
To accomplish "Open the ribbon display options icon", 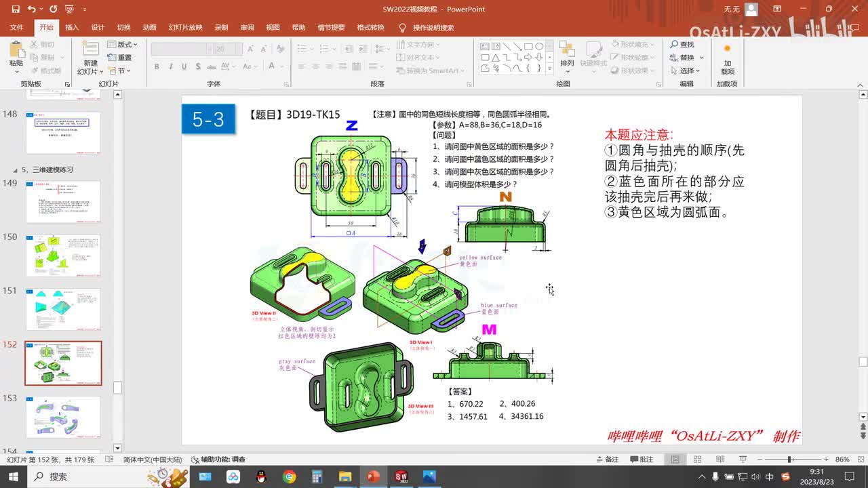I will coord(778,9).
